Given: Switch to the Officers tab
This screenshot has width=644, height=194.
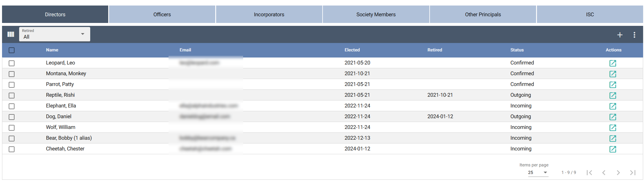Looking at the screenshot, I should [x=162, y=15].
